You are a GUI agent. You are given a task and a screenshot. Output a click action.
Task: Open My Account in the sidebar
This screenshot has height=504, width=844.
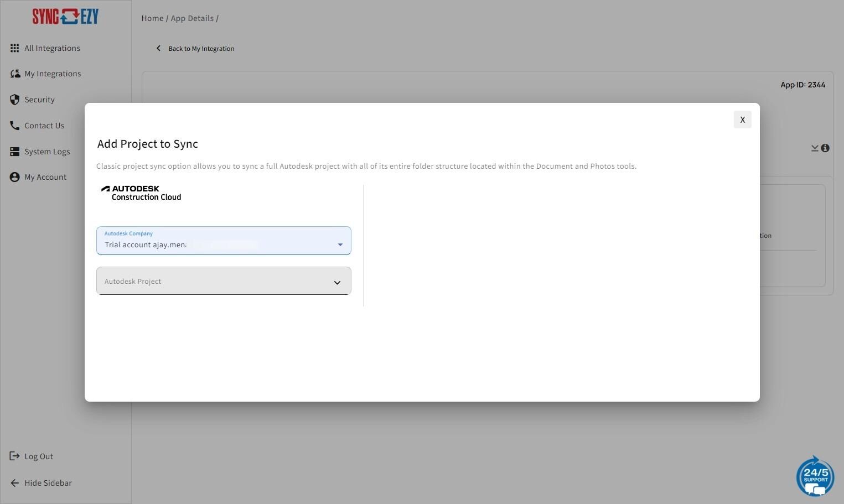(45, 177)
